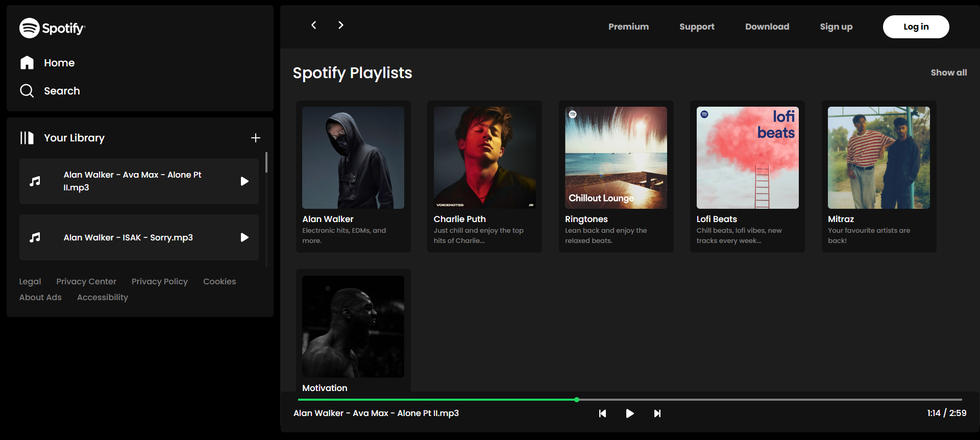Click music note icon beside ISAK - Sorry

[35, 237]
